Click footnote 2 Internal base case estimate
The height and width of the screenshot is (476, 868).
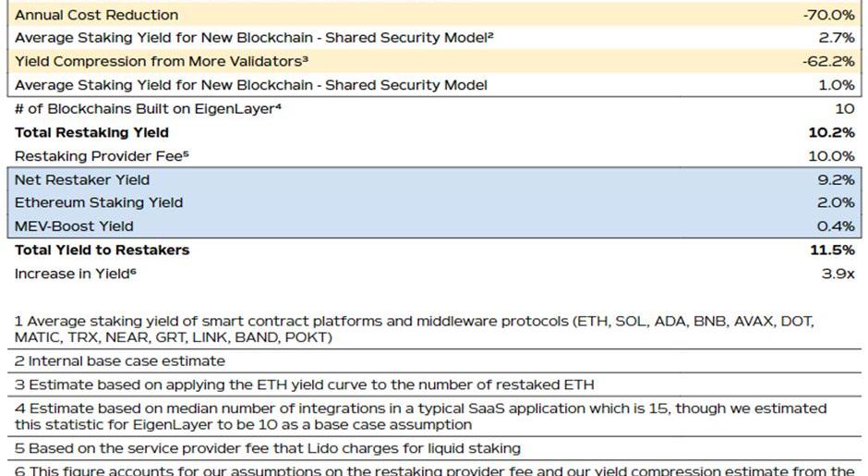[x=119, y=360]
